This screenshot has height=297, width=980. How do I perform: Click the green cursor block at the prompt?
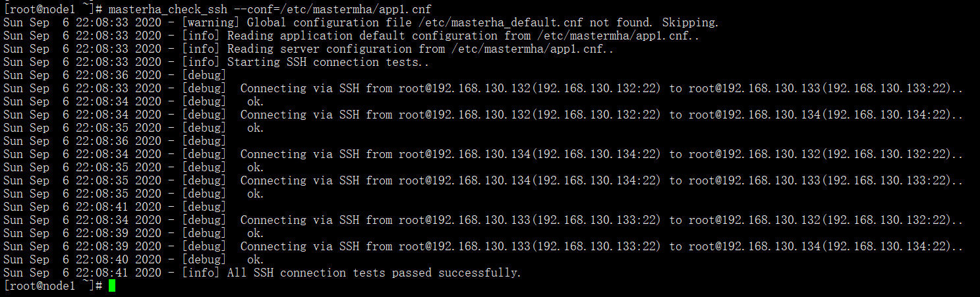112,286
